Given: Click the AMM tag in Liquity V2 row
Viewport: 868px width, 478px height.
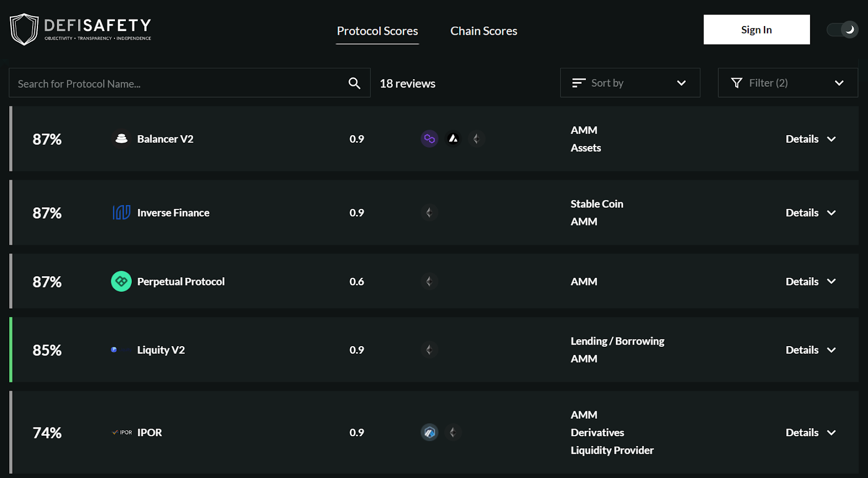Looking at the screenshot, I should tap(584, 359).
